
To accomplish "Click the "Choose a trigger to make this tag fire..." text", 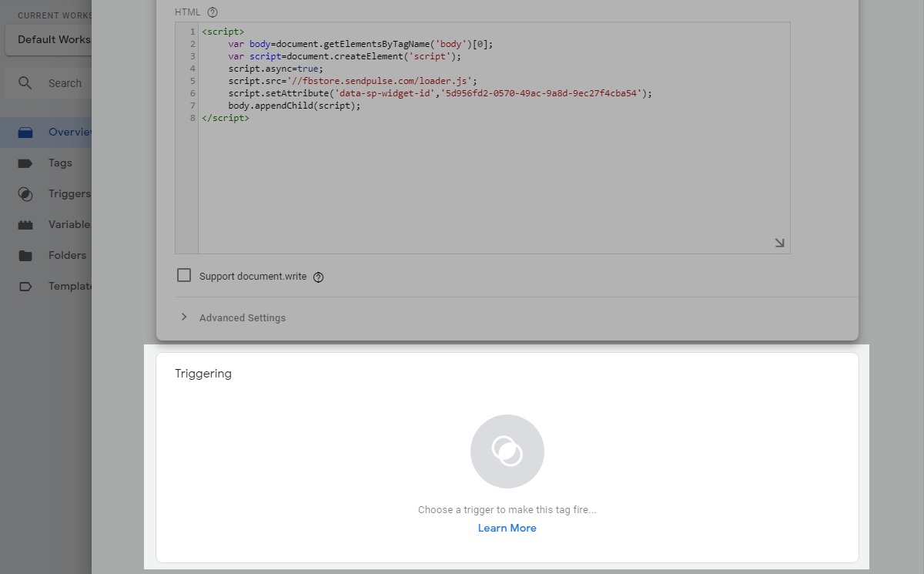I will [507, 509].
